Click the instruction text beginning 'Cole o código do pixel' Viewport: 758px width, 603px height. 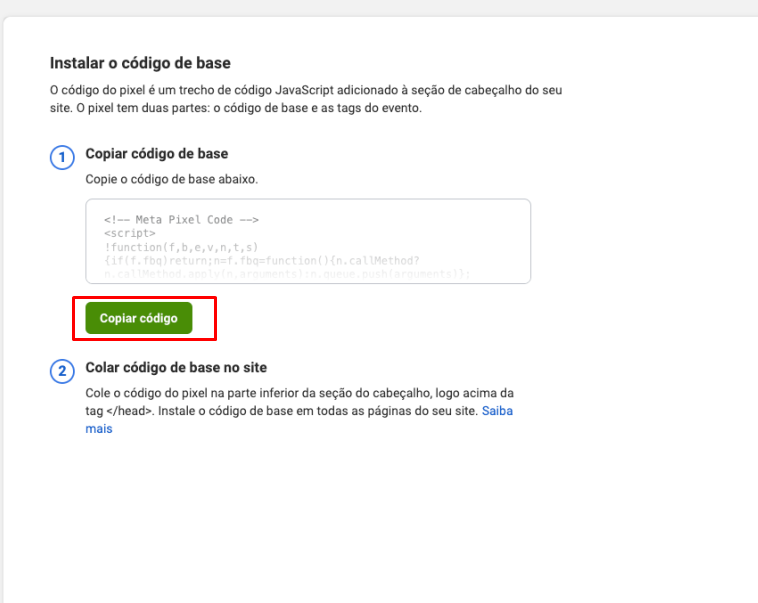pyautogui.click(x=299, y=411)
